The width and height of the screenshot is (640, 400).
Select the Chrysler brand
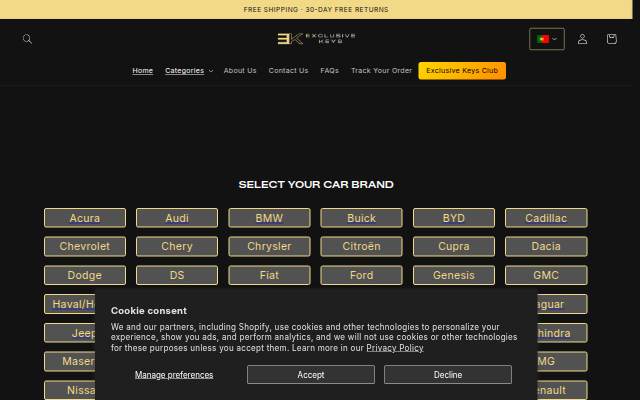coord(269,247)
